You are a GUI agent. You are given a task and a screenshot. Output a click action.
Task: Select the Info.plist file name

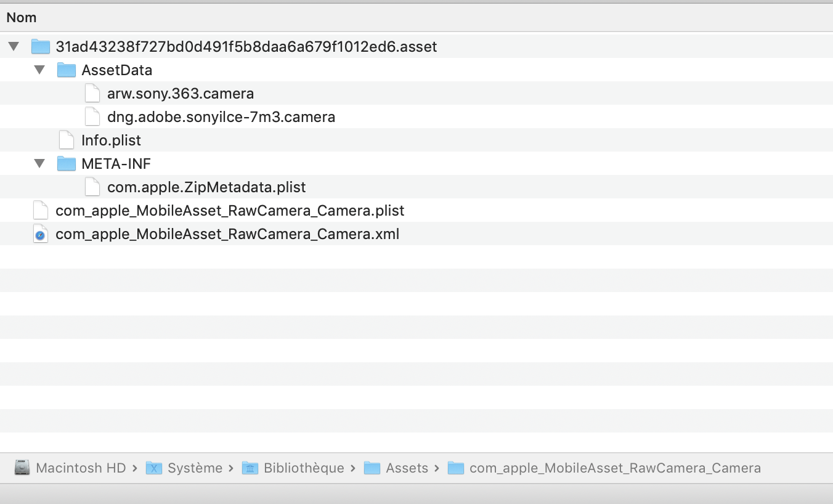click(x=111, y=140)
